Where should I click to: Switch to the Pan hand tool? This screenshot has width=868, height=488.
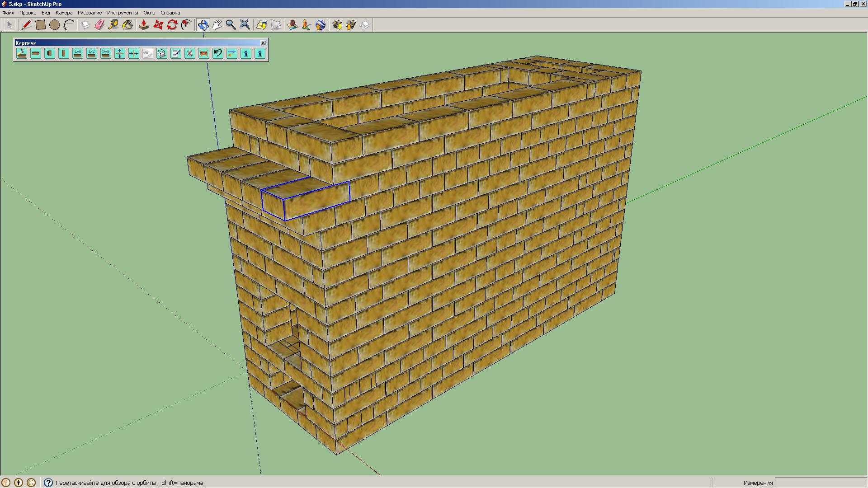217,25
